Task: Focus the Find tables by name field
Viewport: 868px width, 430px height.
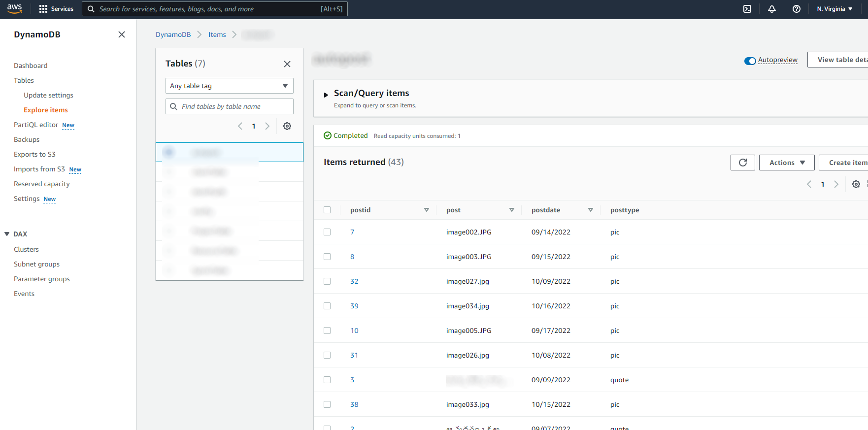Action: pos(230,106)
